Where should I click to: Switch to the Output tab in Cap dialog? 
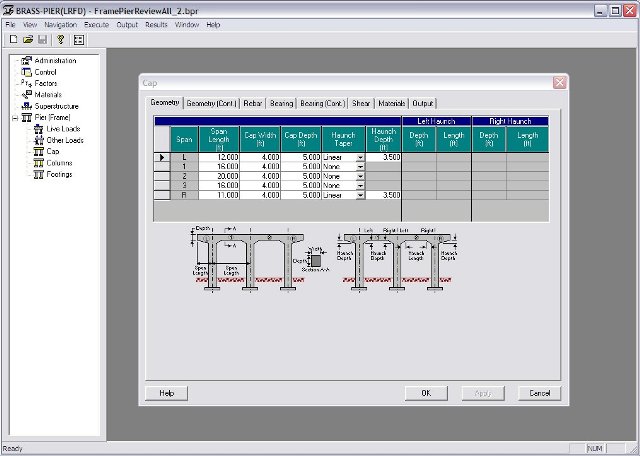tap(422, 104)
